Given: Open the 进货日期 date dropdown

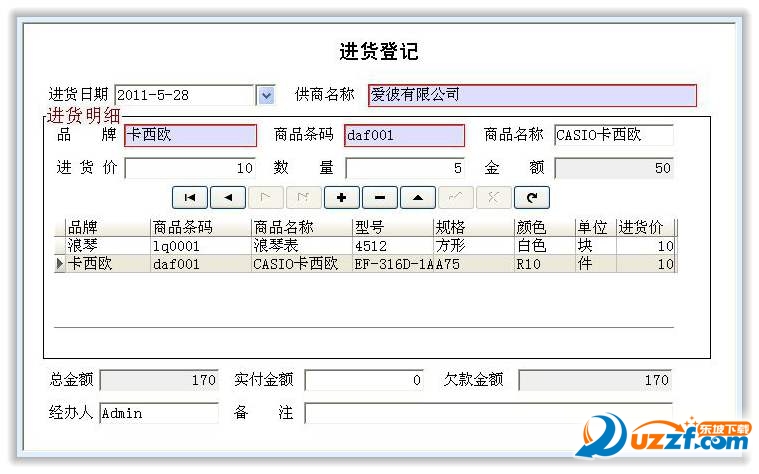Looking at the screenshot, I should click(x=266, y=95).
